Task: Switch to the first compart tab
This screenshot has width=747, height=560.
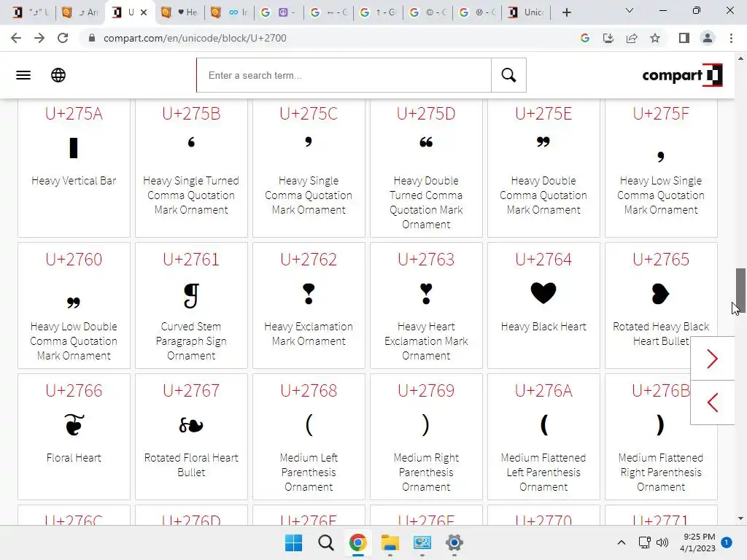Action: [x=31, y=12]
